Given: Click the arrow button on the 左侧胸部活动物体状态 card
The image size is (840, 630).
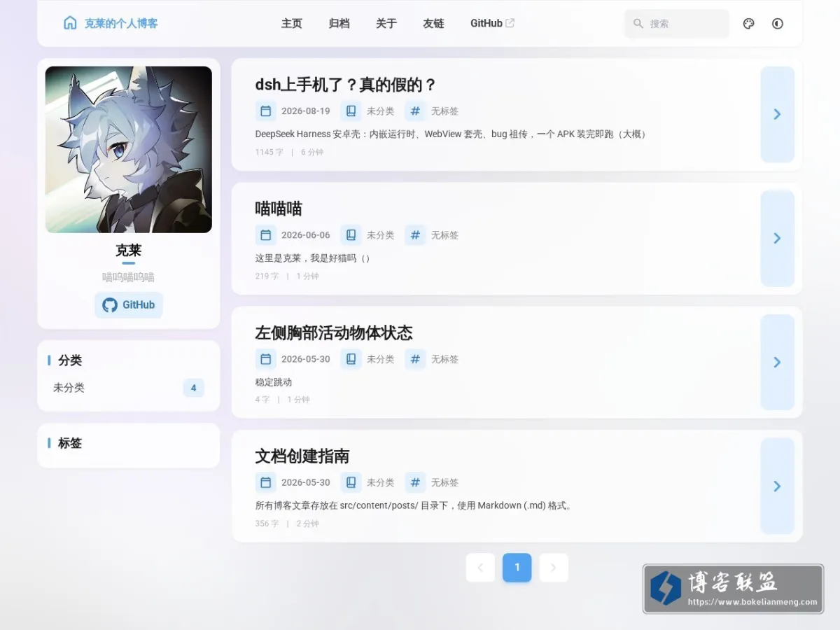Looking at the screenshot, I should pyautogui.click(x=778, y=362).
